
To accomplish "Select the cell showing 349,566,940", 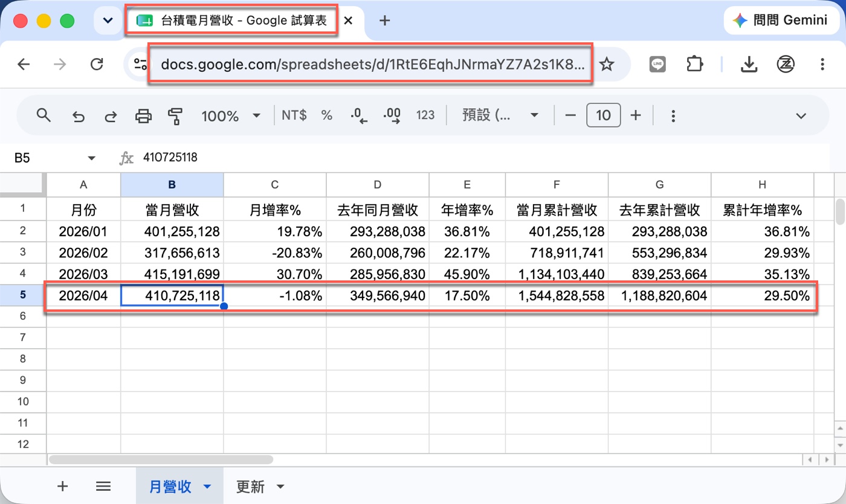I will tap(378, 296).
